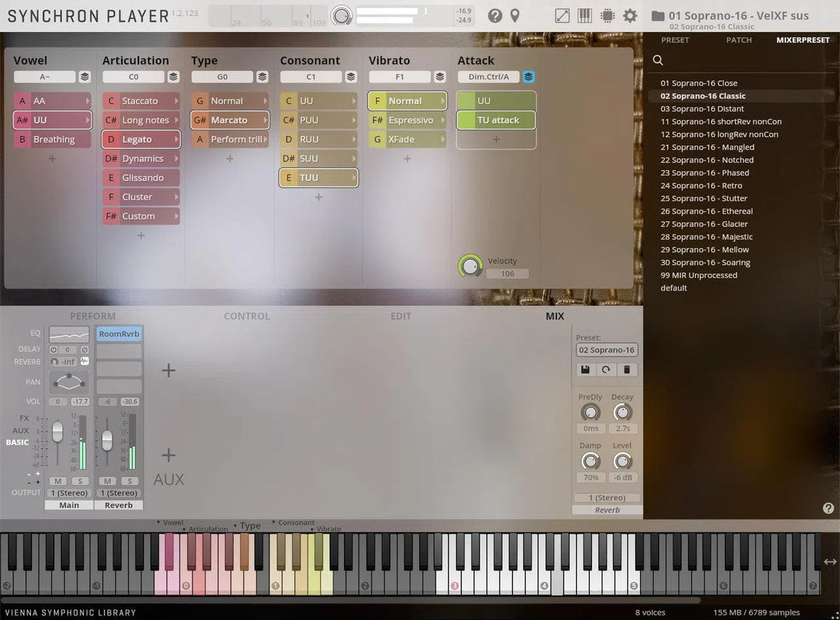Open the output routing dropdown for Main channel
The width and height of the screenshot is (840, 620).
[x=69, y=492]
